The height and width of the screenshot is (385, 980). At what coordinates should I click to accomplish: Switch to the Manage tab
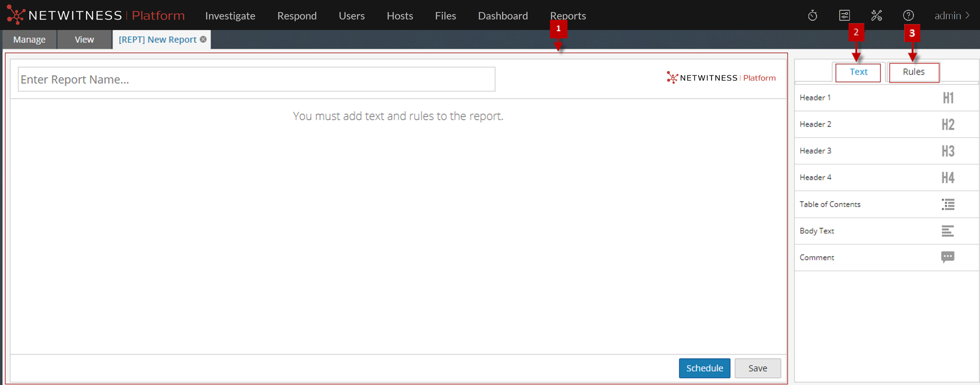pos(29,39)
